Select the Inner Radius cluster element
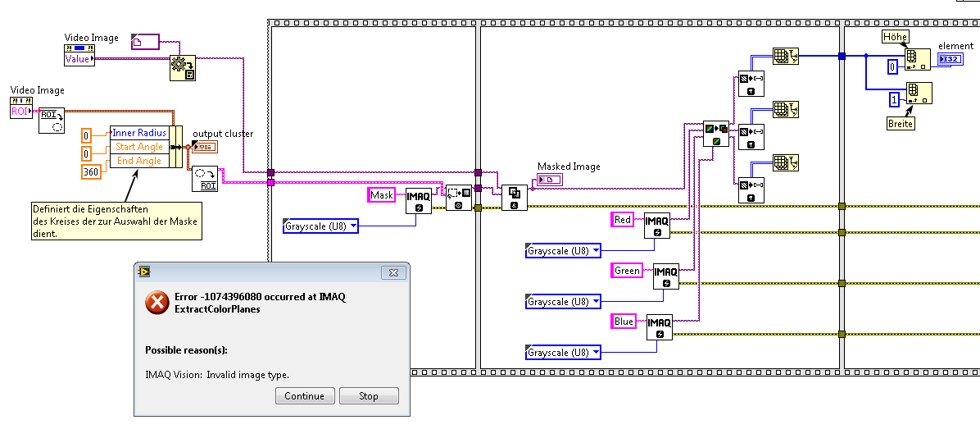The height and width of the screenshot is (429, 980). [139, 133]
